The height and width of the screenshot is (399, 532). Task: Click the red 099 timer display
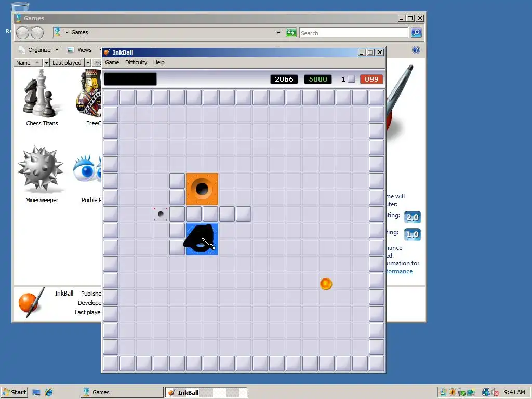pos(371,79)
